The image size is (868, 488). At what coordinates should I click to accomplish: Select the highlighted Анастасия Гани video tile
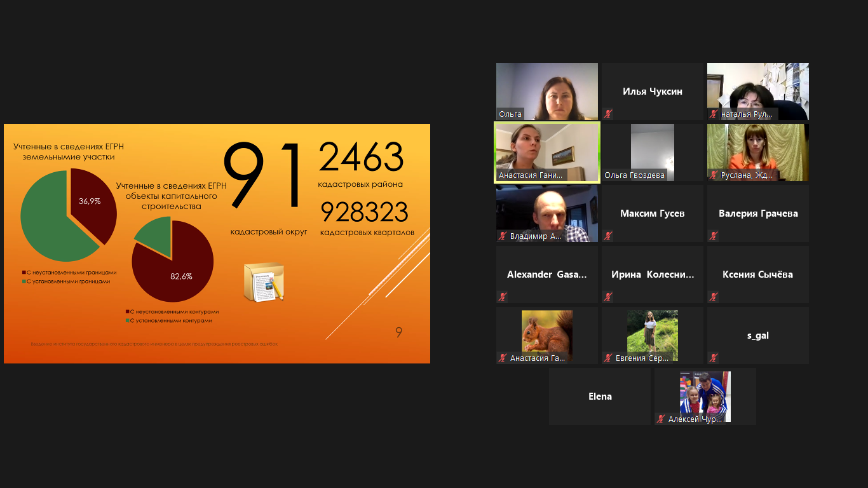(547, 152)
